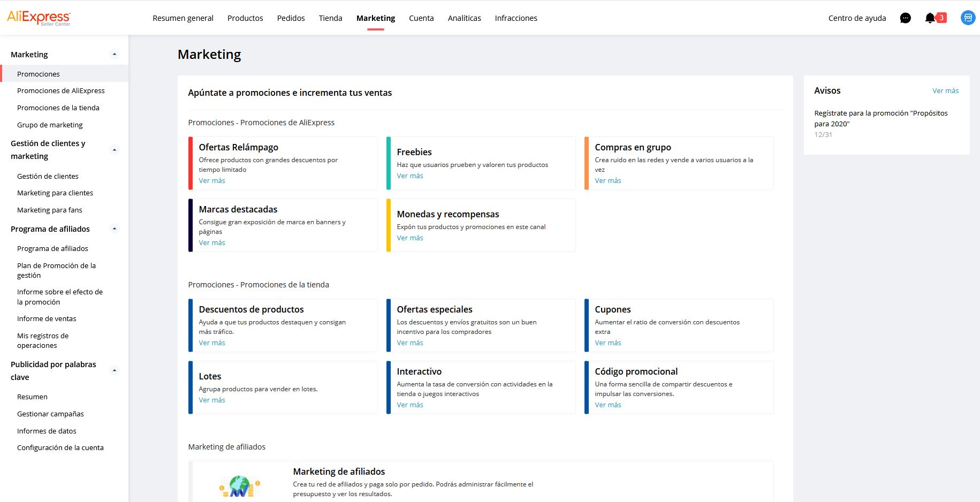Screen dimensions: 980x502
Task: Click Ver más under Ofertas Relámpago
Action: point(212,181)
